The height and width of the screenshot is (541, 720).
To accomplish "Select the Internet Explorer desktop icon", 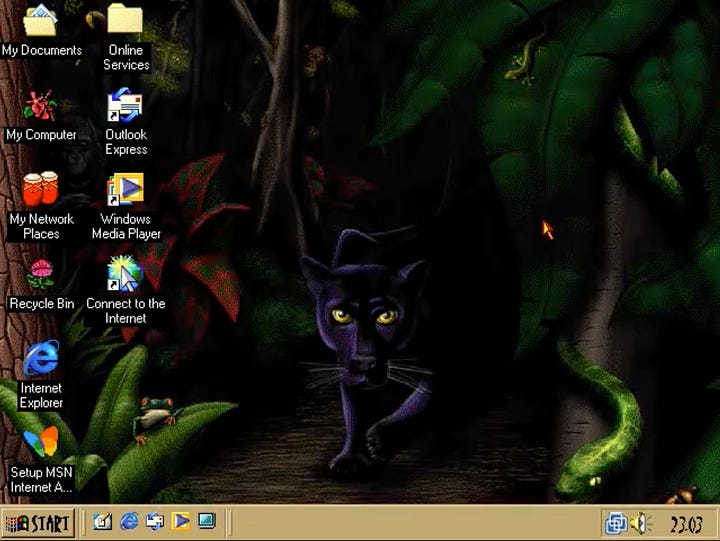I will point(41,358).
